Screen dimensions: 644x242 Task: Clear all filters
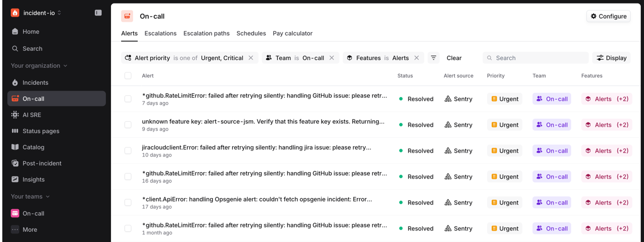pos(454,58)
